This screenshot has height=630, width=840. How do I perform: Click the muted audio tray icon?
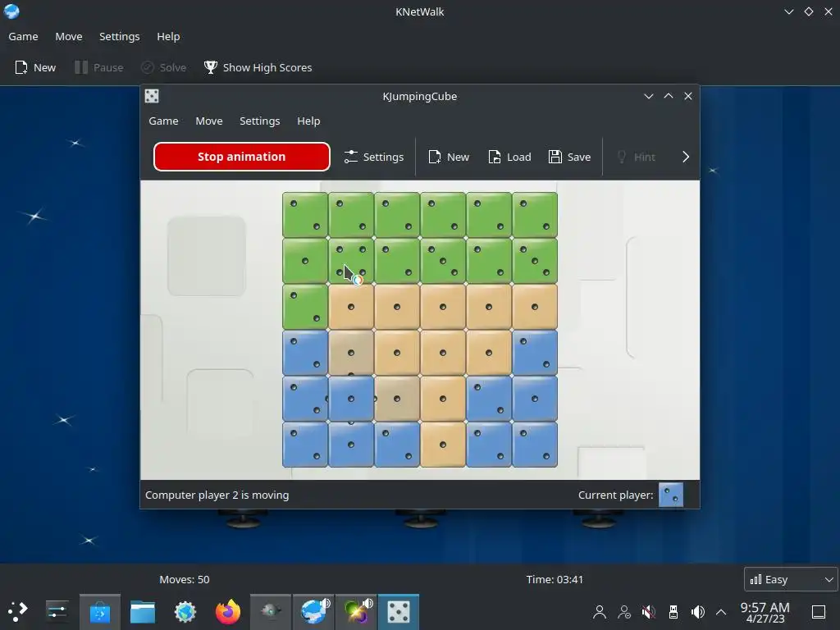coord(649,612)
